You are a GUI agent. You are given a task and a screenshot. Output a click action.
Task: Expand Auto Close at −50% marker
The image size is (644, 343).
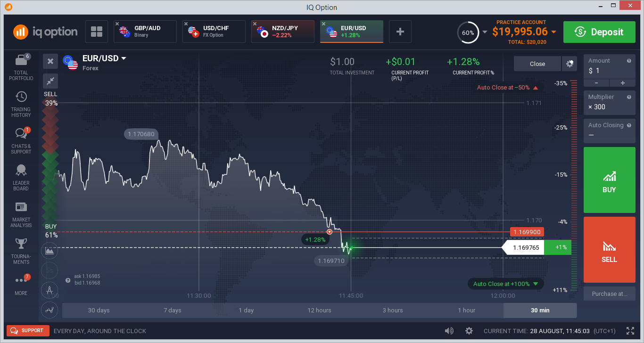pyautogui.click(x=508, y=88)
